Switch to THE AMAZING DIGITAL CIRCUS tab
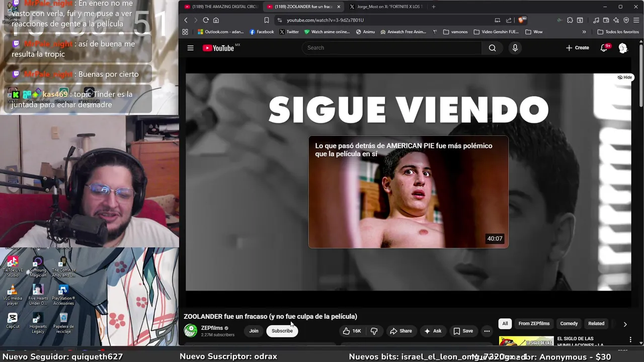This screenshot has width=644, height=362. pyautogui.click(x=221, y=7)
